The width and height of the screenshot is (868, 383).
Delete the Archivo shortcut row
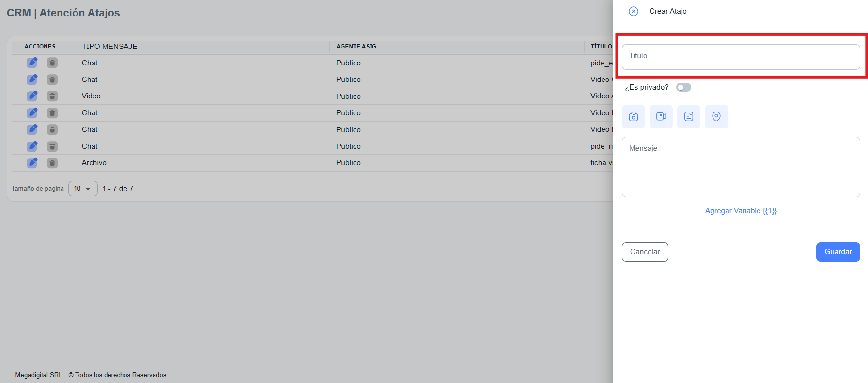click(52, 163)
